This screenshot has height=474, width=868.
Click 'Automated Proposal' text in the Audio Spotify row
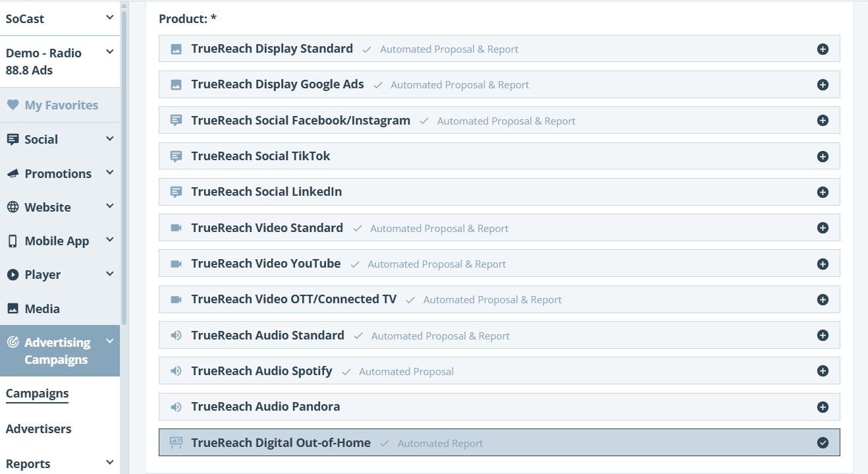coord(406,372)
